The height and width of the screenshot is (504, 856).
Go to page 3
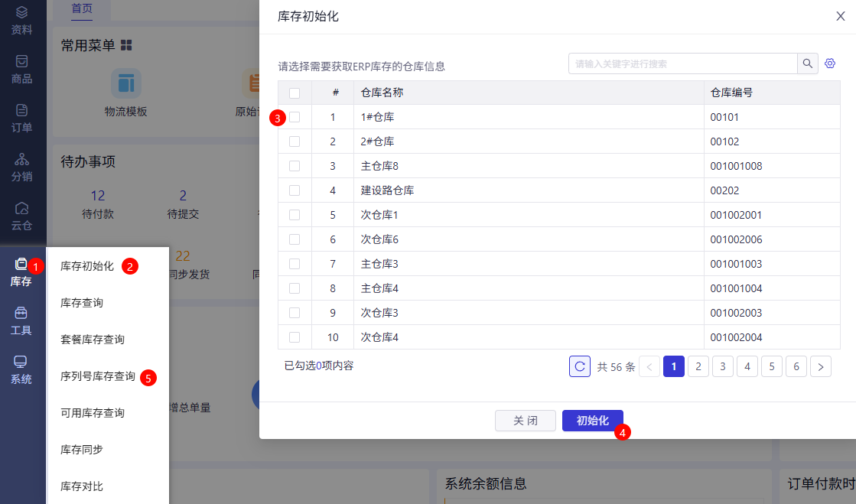pos(723,366)
